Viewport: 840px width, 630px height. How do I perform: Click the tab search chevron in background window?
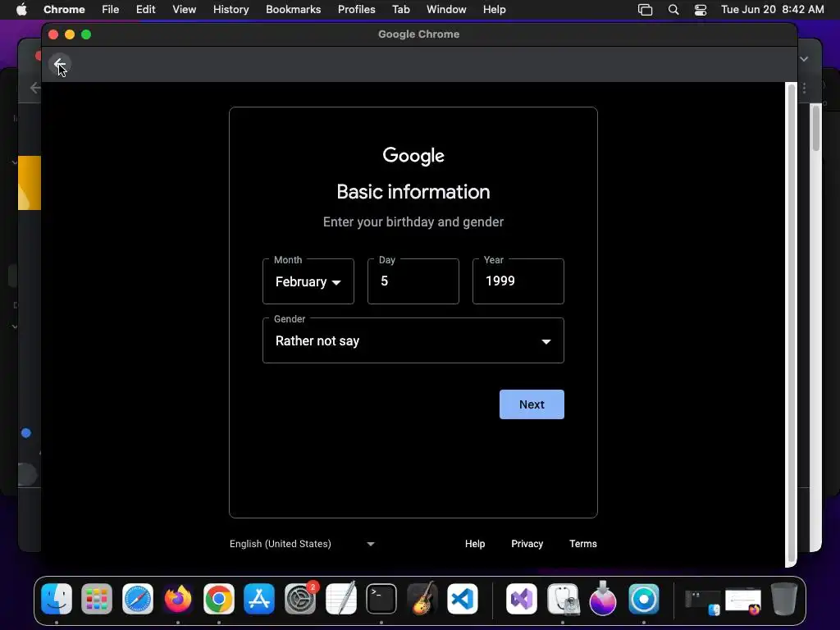804,59
